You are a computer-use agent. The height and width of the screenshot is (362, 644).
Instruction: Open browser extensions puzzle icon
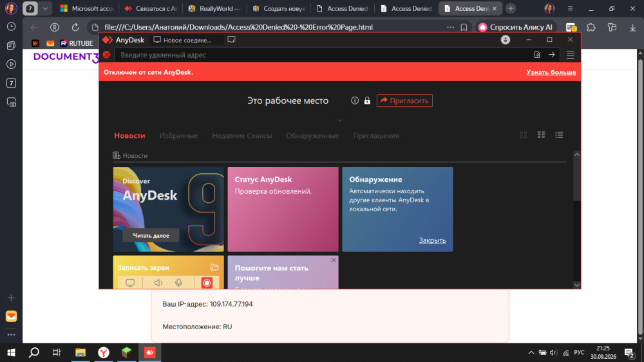click(591, 27)
